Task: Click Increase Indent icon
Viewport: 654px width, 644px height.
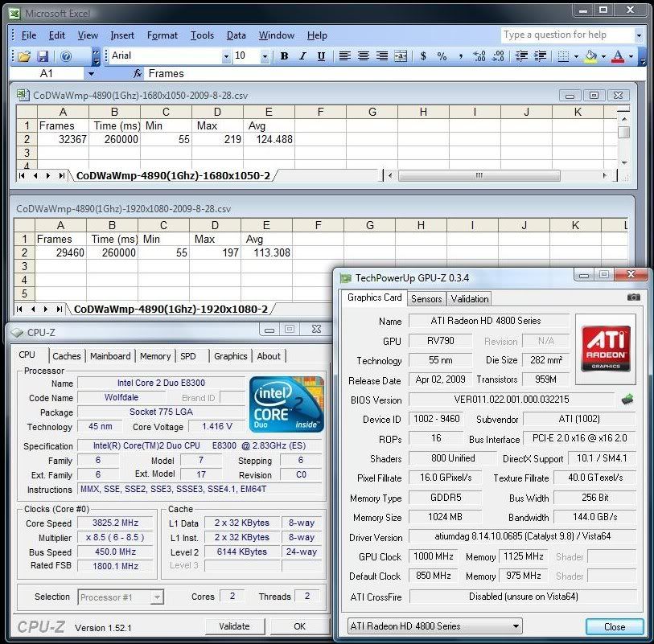Action: [x=540, y=55]
